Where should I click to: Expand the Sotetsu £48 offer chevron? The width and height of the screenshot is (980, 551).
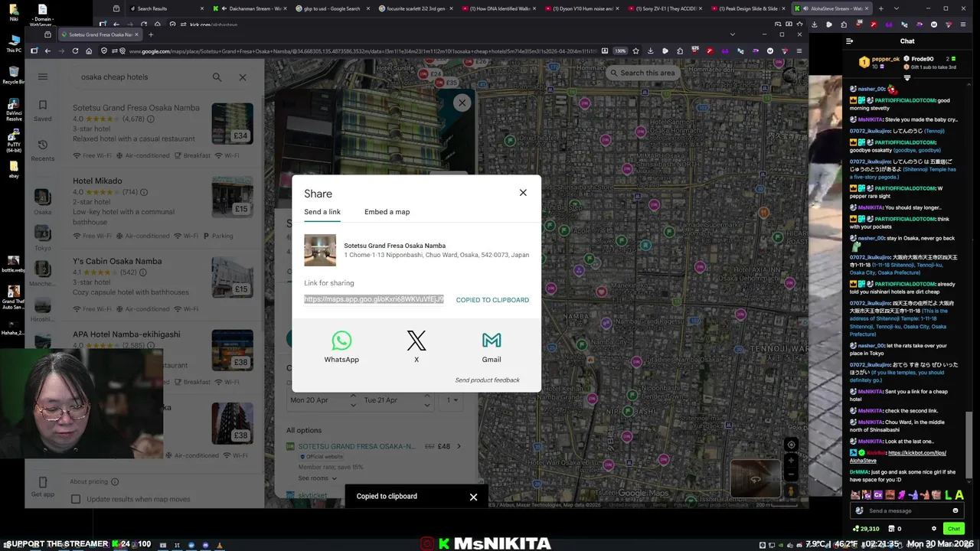[x=459, y=446]
